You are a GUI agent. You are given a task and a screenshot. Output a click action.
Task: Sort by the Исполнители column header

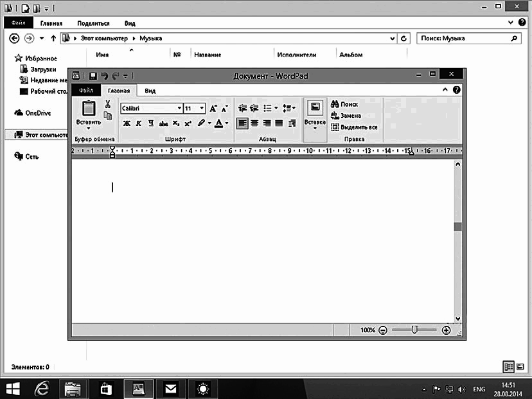coord(297,55)
